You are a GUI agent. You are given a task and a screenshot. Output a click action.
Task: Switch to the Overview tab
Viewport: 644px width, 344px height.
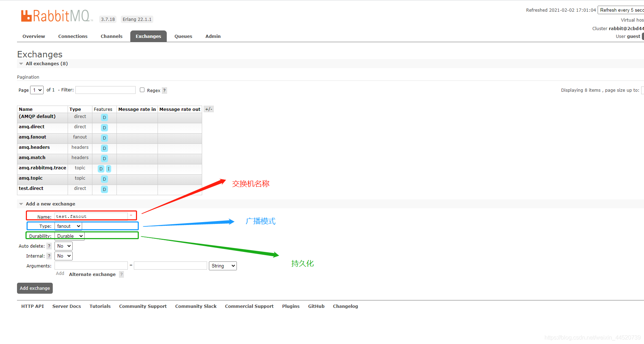(34, 36)
